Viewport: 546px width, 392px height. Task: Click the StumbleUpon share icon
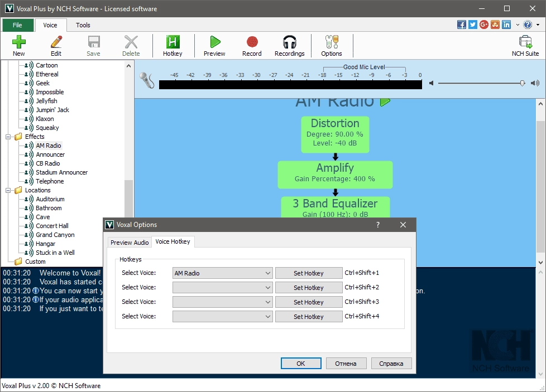point(495,25)
